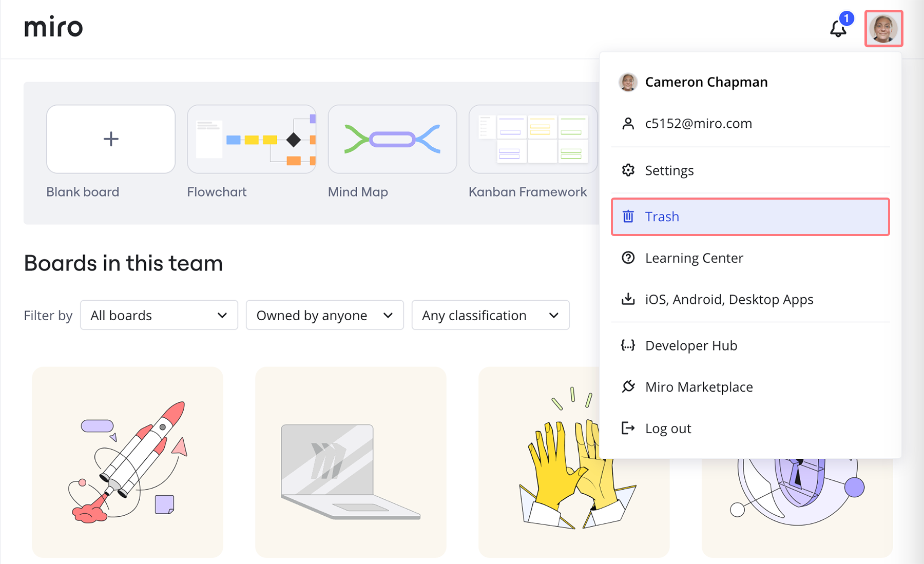Select Trash in the profile menu

750,217
